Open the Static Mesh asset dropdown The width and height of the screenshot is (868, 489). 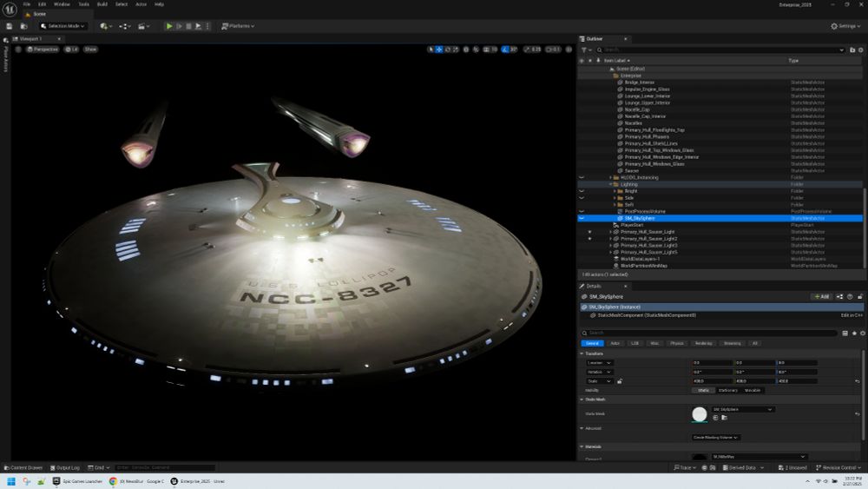point(742,409)
